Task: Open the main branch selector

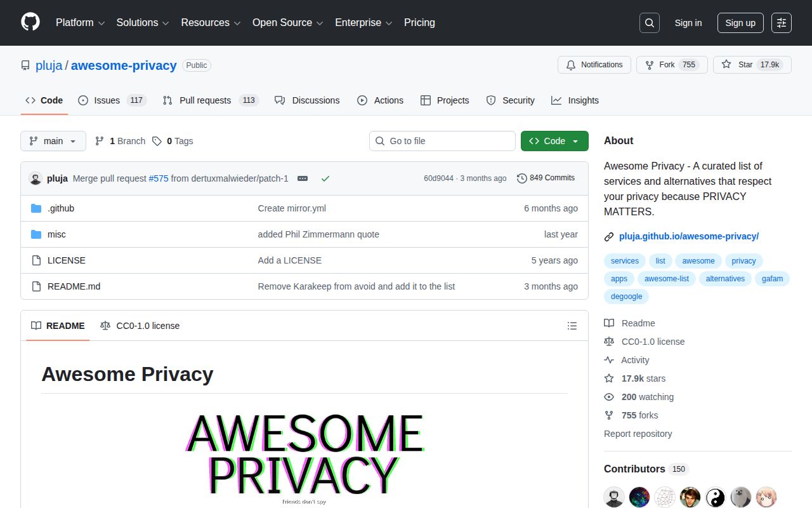Action: tap(53, 141)
